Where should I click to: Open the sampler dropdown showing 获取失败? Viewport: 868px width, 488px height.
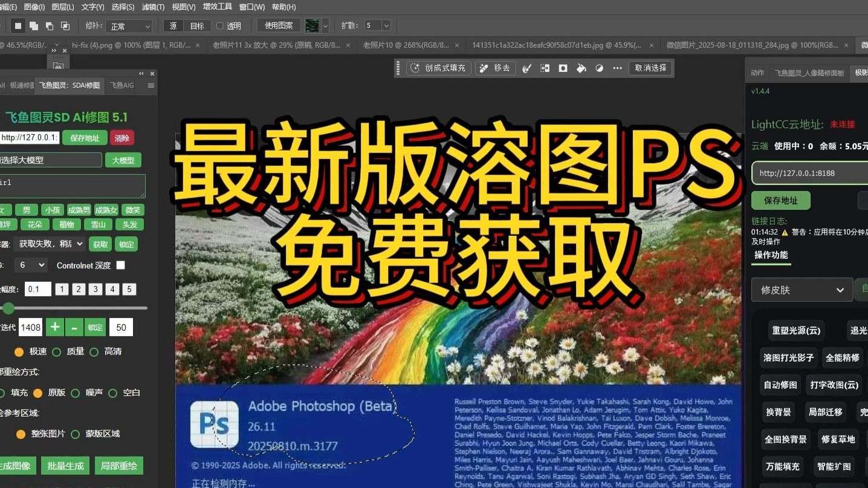(50, 244)
